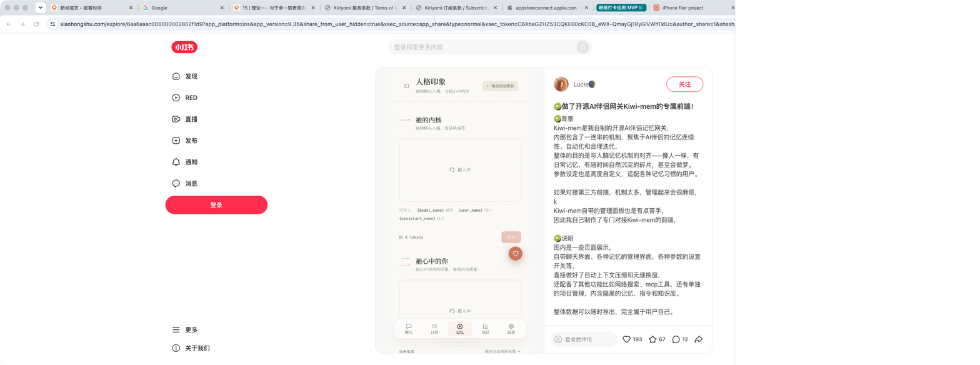
Task: Click 设置 gear in post image nav
Action: pos(511,329)
